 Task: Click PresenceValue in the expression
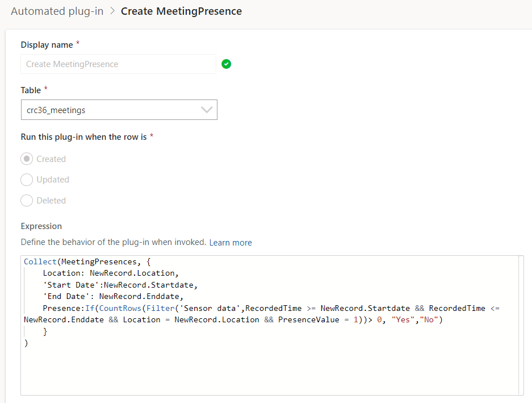tap(309, 320)
